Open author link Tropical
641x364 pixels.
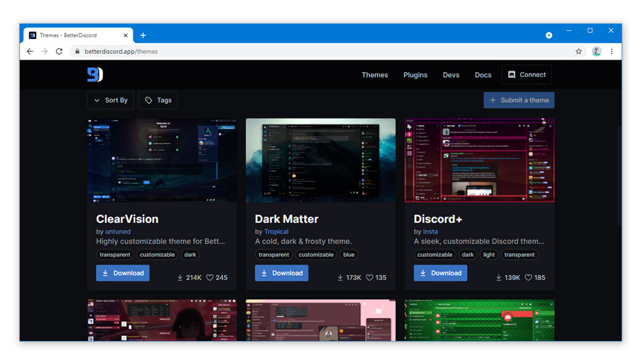coord(276,231)
